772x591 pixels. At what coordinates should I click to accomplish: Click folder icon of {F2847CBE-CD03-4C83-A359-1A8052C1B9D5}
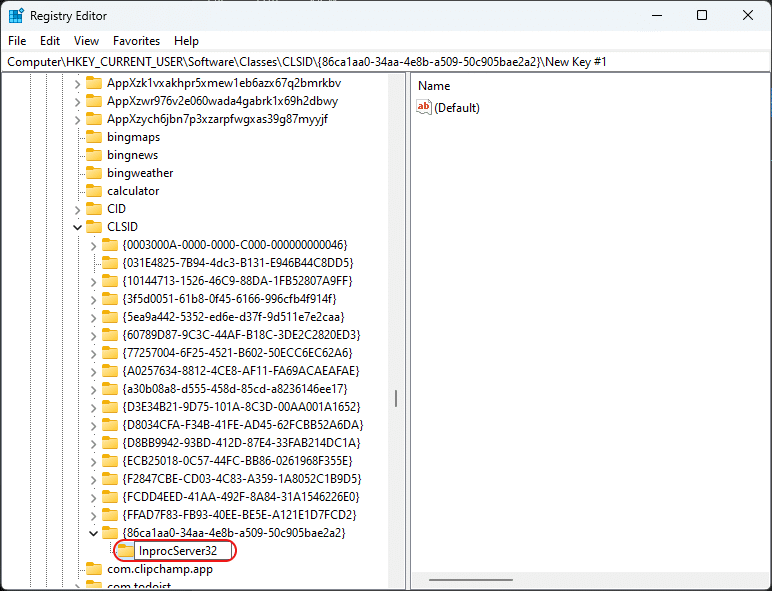pyautogui.click(x=110, y=479)
